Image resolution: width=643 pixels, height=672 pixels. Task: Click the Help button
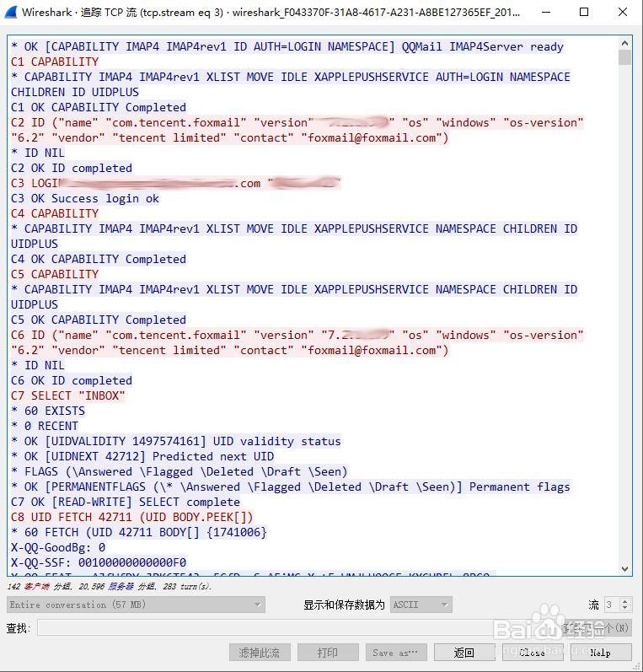(x=601, y=653)
